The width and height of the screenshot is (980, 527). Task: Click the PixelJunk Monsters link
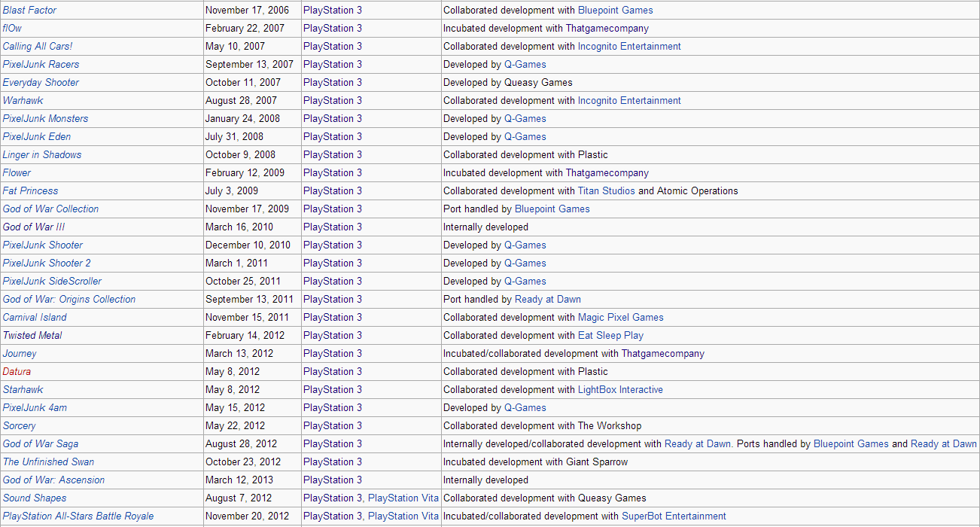tap(45, 118)
